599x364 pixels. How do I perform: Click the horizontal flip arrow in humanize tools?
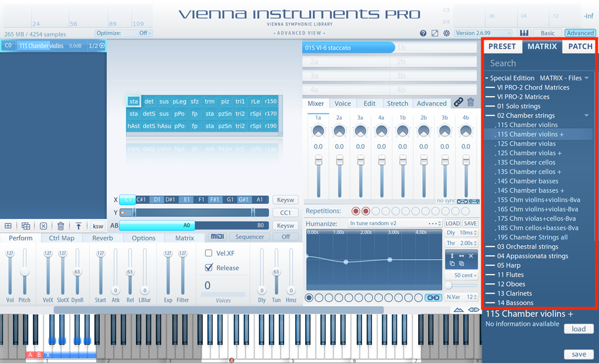click(461, 256)
